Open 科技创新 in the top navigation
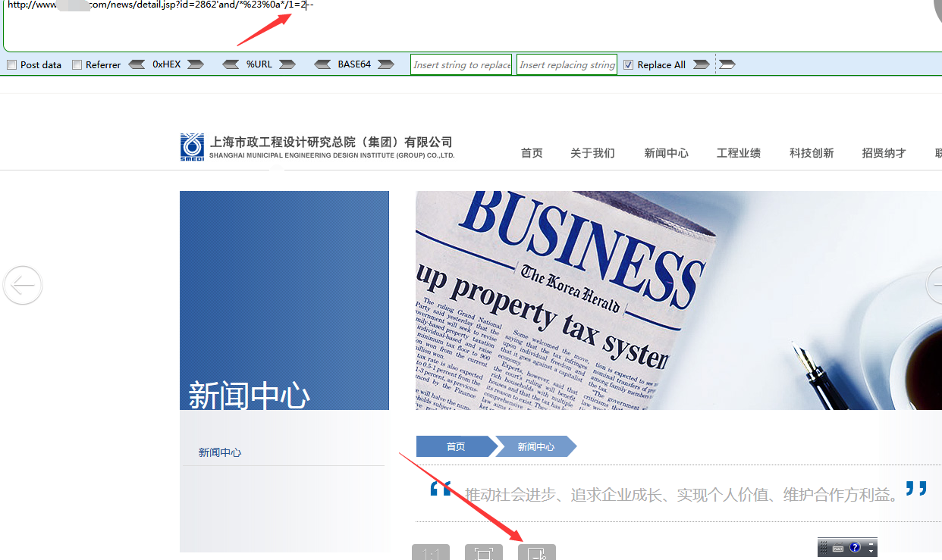The image size is (942, 560). click(x=812, y=153)
